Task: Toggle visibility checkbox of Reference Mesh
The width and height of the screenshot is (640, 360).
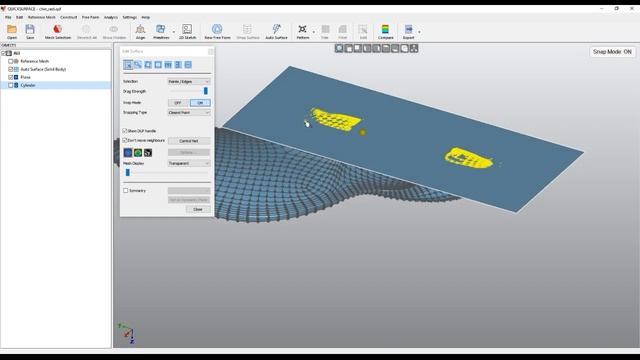Action: click(x=11, y=61)
